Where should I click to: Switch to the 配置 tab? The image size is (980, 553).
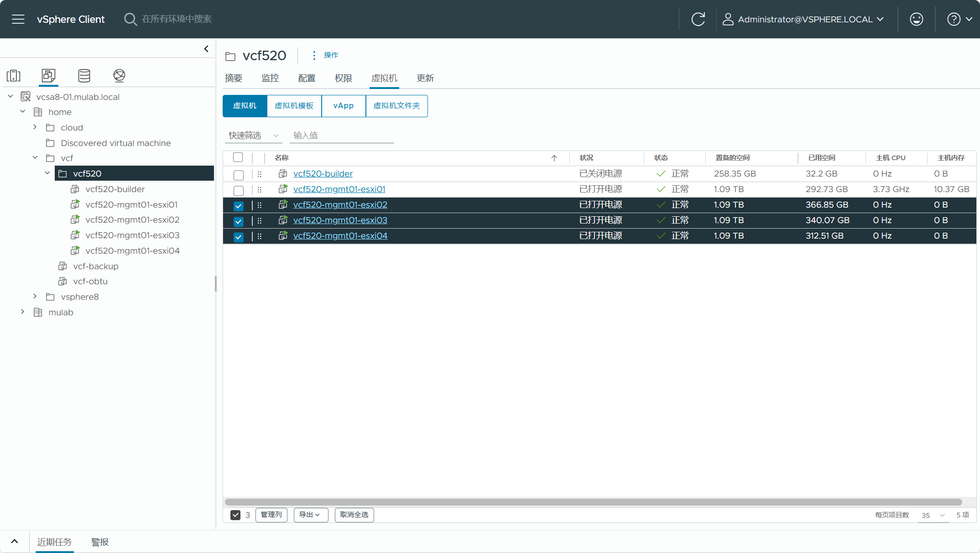pos(307,78)
